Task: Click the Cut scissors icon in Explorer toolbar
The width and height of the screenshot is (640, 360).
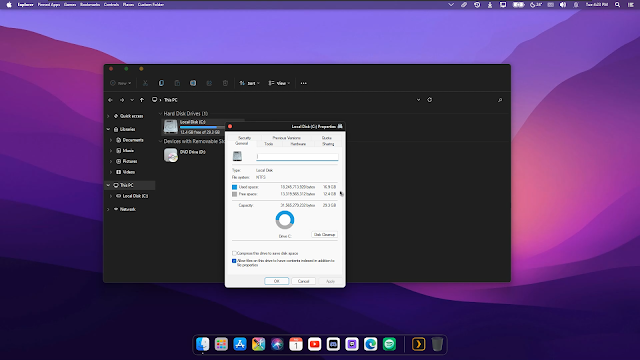Action: click(x=145, y=83)
